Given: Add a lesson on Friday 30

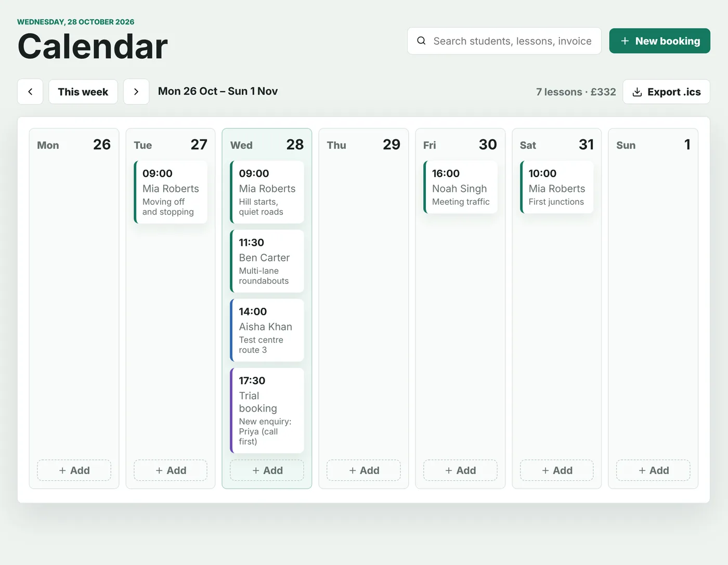Looking at the screenshot, I should [461, 470].
